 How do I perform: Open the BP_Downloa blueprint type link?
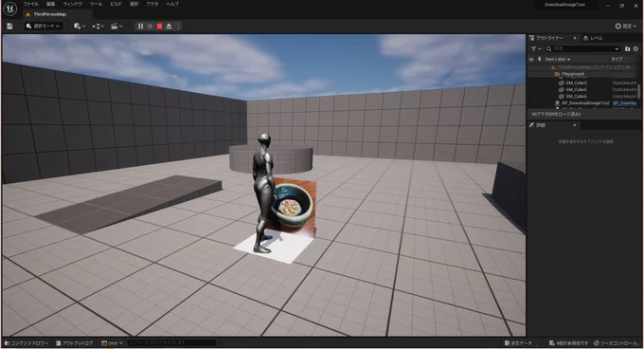point(625,102)
